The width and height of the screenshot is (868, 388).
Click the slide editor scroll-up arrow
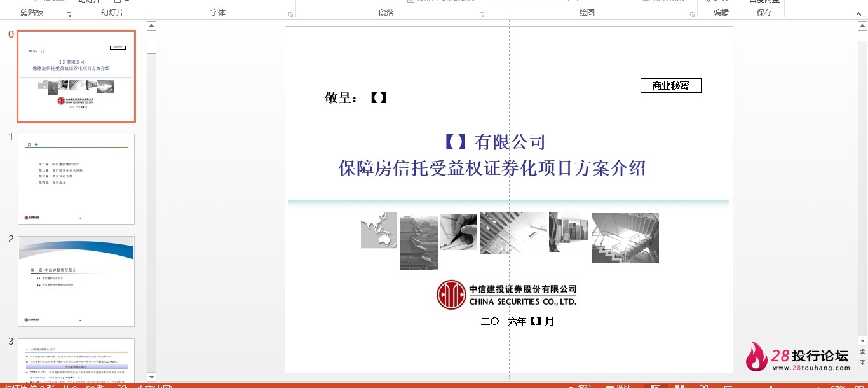(x=862, y=25)
